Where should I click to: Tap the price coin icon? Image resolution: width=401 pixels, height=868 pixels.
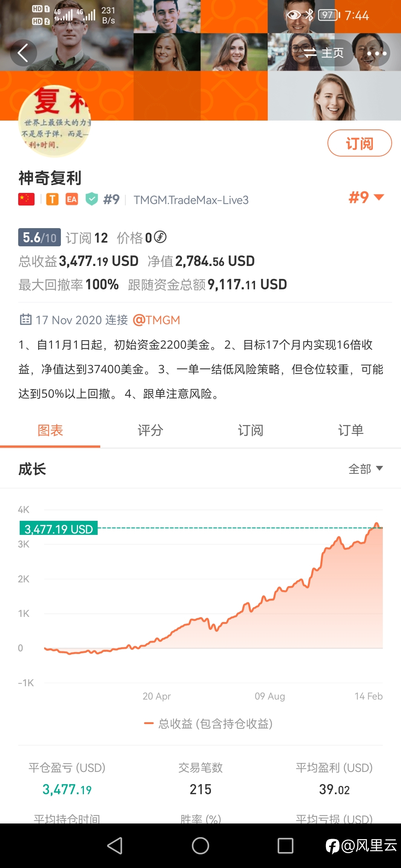coord(160,237)
